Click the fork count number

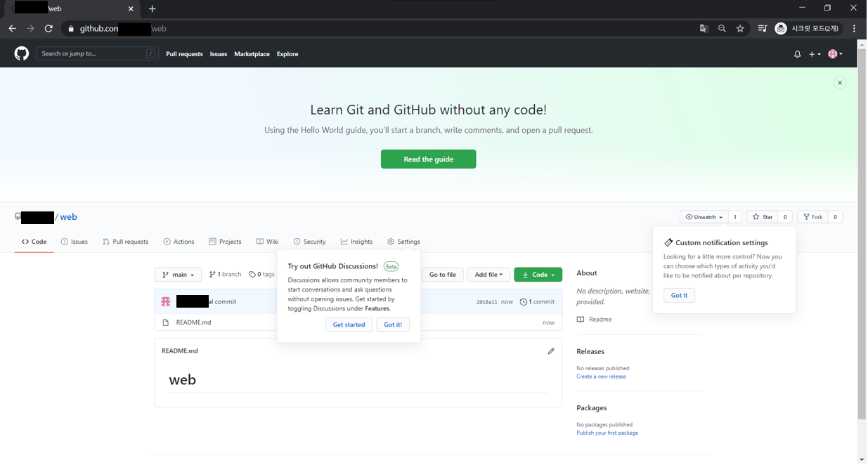coord(835,217)
